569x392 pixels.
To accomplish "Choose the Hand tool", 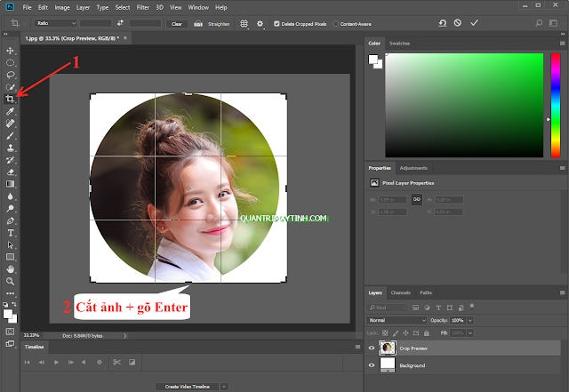I will [x=11, y=268].
